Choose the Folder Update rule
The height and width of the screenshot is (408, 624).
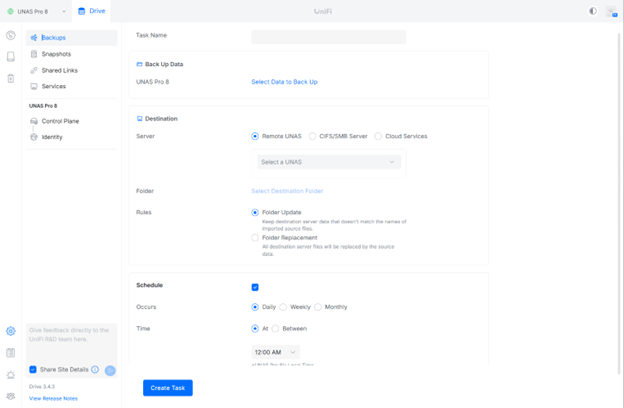255,213
